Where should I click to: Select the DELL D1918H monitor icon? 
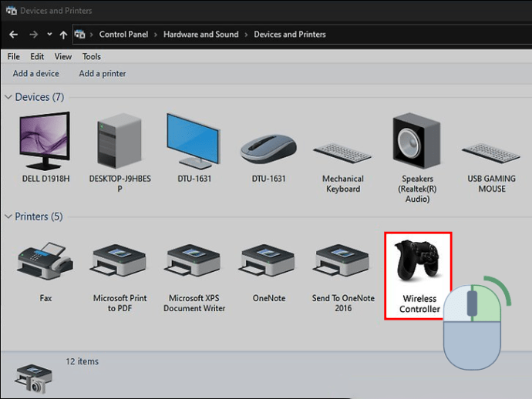pyautogui.click(x=45, y=141)
